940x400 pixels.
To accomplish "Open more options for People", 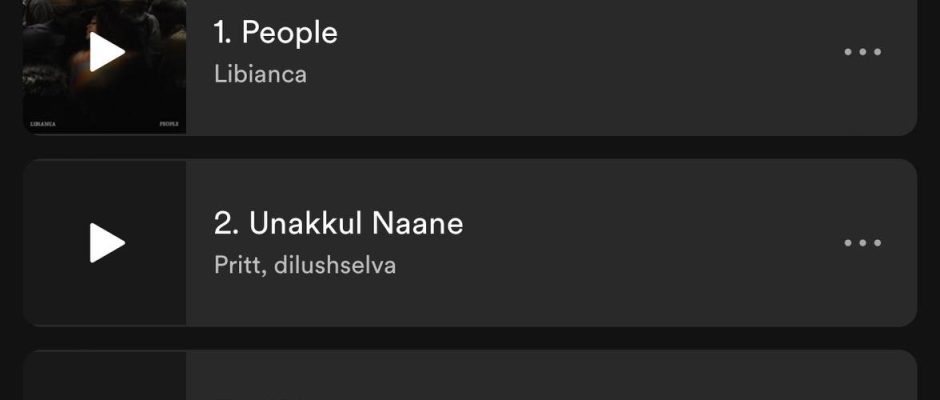I will pyautogui.click(x=862, y=52).
